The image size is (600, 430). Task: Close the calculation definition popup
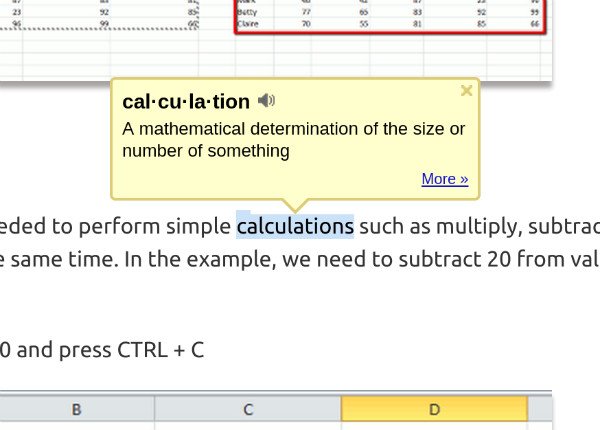tap(466, 91)
